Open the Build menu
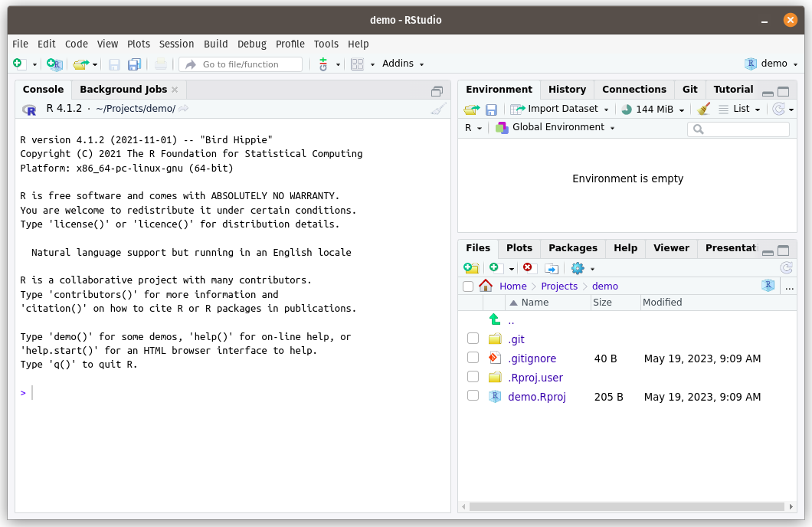Screen dimensions: 812x527 (215, 44)
